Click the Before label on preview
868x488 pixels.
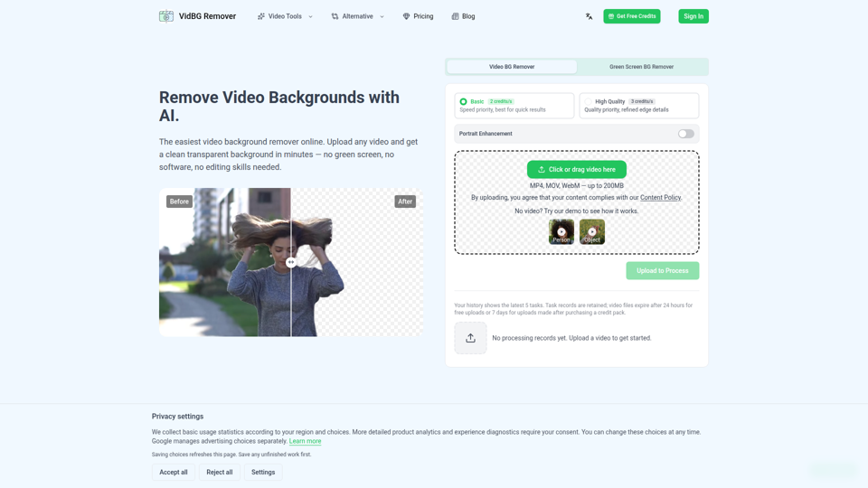tap(179, 202)
